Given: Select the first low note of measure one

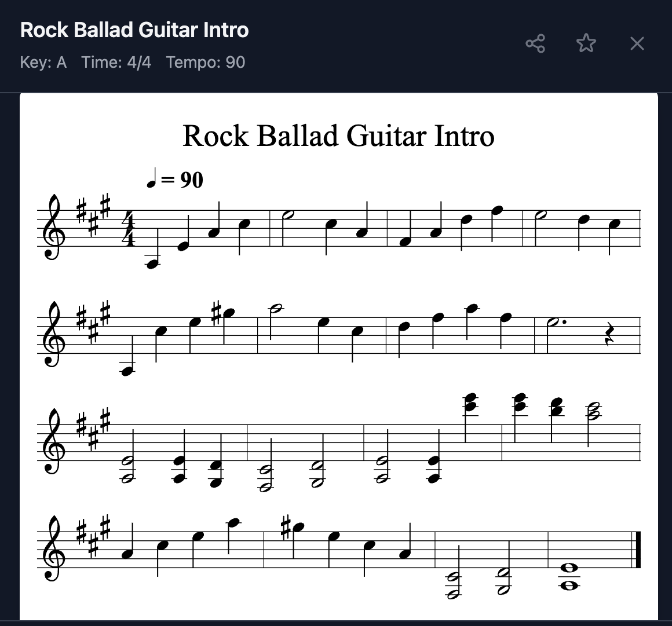Looking at the screenshot, I should coord(153,263).
